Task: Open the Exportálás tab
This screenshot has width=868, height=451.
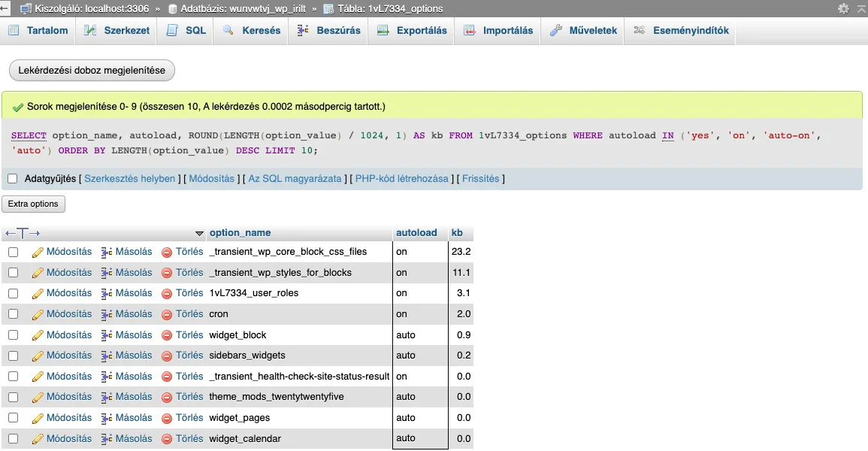Action: 412,30
